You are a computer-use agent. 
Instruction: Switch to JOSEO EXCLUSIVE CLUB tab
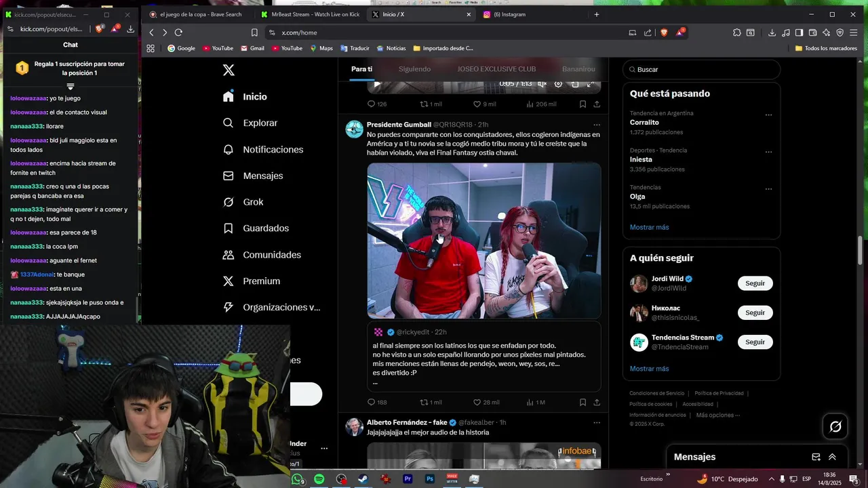click(496, 69)
